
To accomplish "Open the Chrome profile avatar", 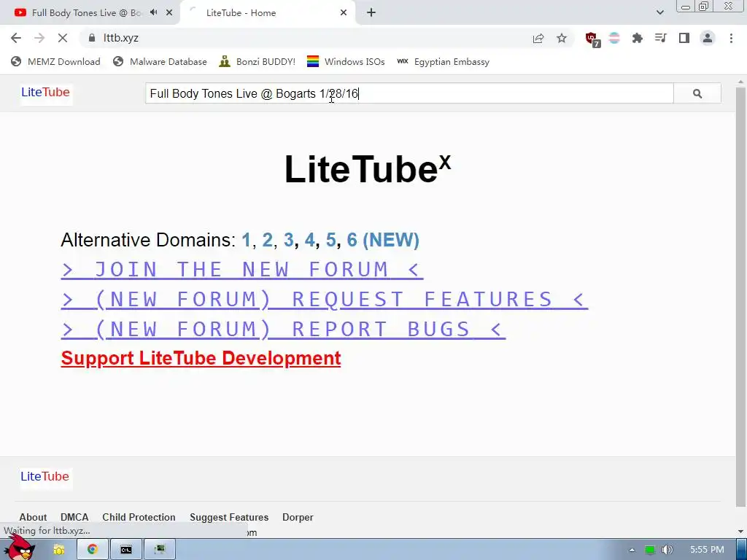I will pyautogui.click(x=708, y=38).
